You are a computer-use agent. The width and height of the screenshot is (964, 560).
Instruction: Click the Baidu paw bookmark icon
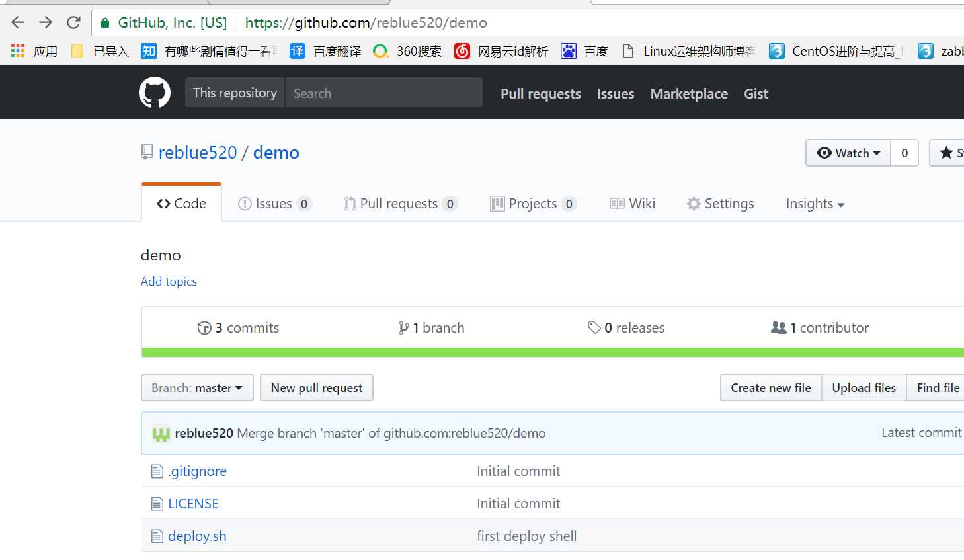568,51
